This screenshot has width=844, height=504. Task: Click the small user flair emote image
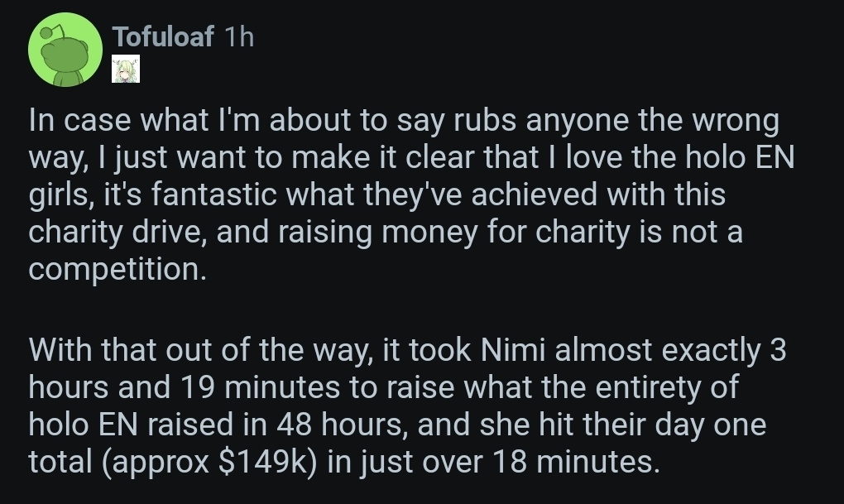(x=126, y=70)
